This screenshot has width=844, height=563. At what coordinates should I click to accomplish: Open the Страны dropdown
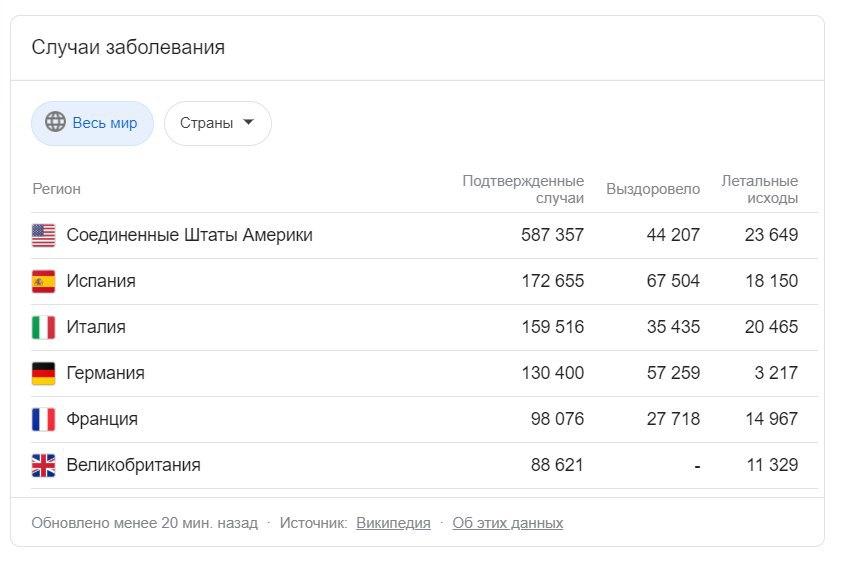point(218,123)
